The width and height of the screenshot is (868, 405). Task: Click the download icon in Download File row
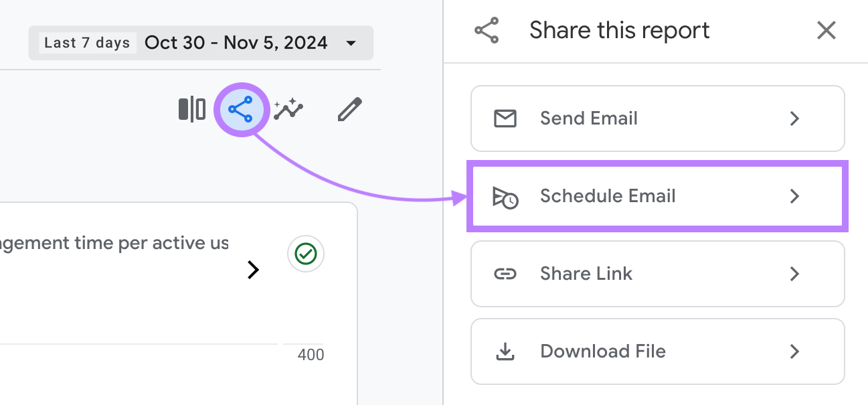point(506,351)
